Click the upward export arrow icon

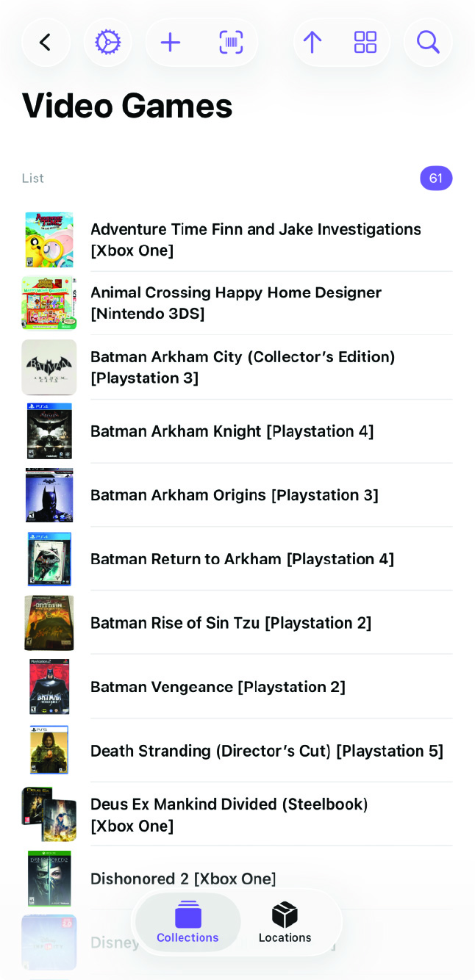[x=312, y=42]
